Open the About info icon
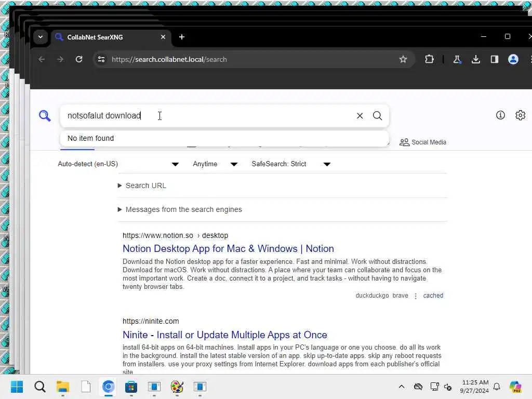 click(x=500, y=115)
